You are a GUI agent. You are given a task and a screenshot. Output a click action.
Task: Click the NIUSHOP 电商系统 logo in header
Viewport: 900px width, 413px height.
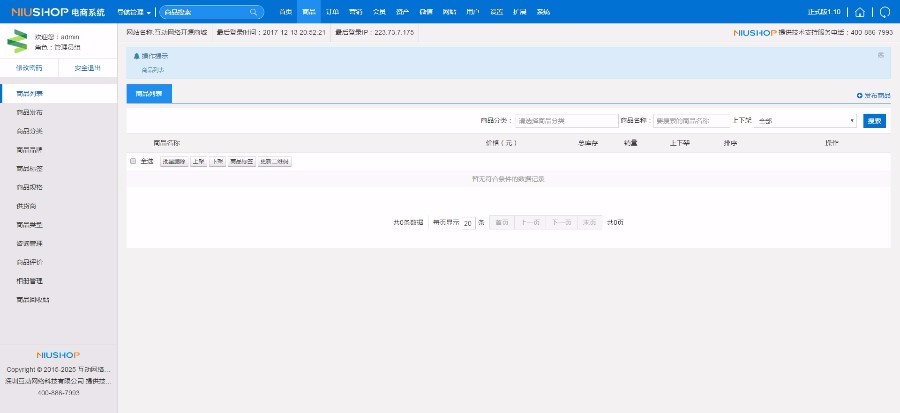tap(58, 12)
